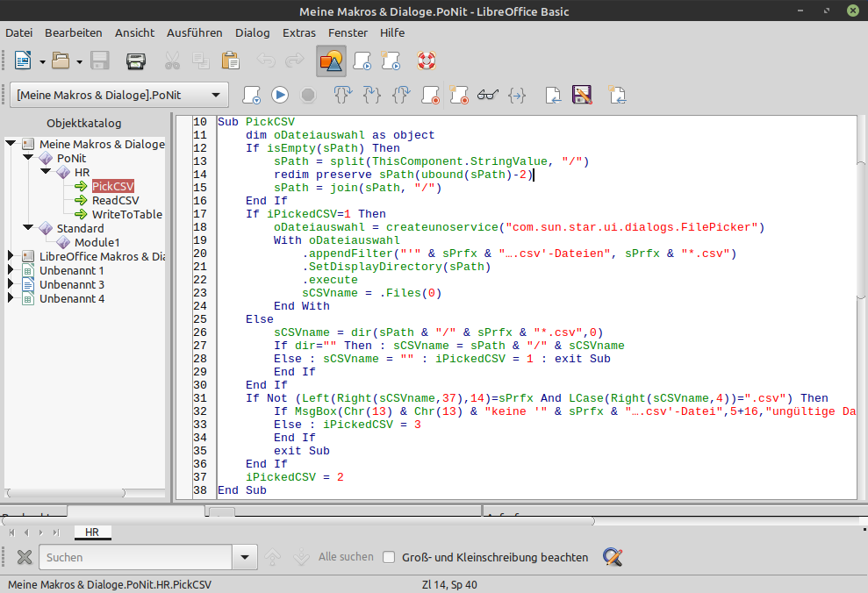
Task: Run the macro with the play button
Action: [280, 95]
